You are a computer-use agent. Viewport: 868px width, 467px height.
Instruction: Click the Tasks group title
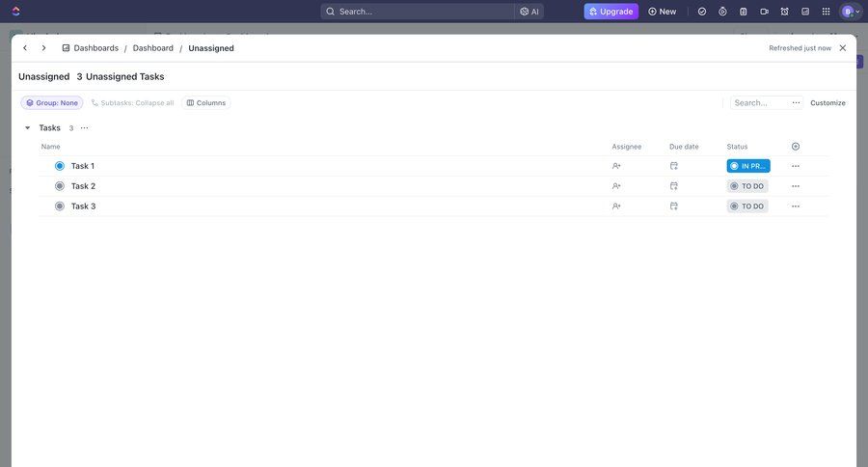coord(49,128)
